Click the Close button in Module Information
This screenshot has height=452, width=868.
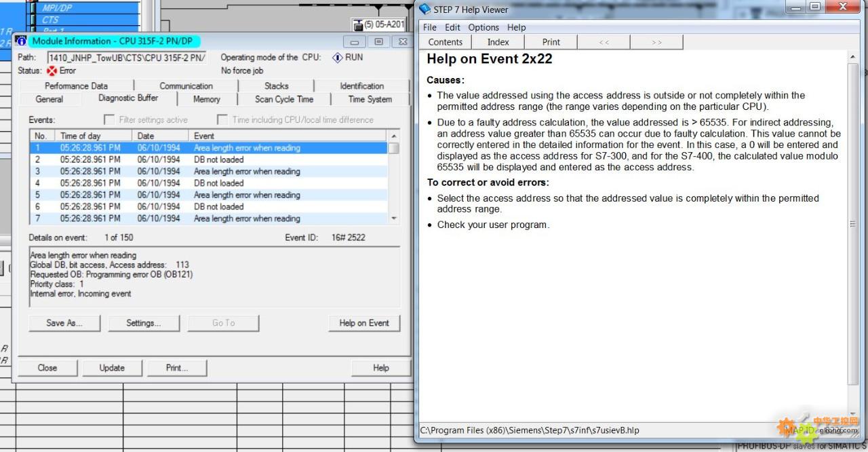47,368
